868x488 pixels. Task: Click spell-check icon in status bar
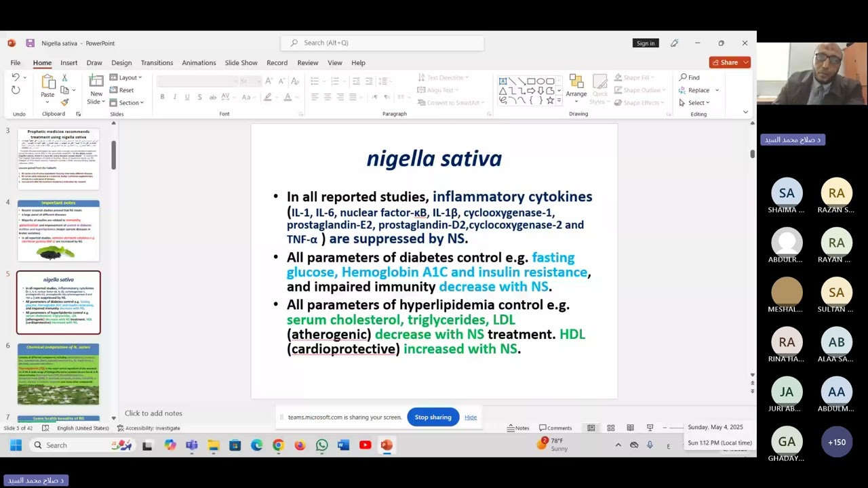[45, 428]
